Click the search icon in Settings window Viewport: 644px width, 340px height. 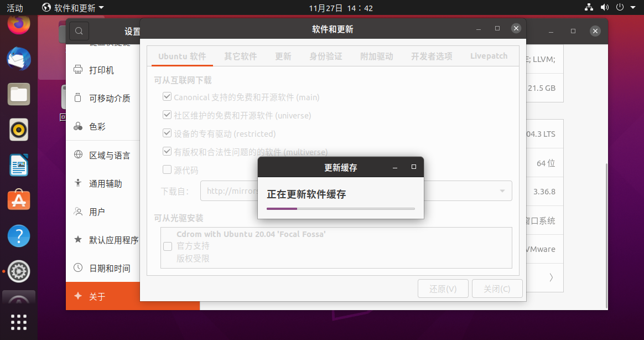click(x=79, y=31)
